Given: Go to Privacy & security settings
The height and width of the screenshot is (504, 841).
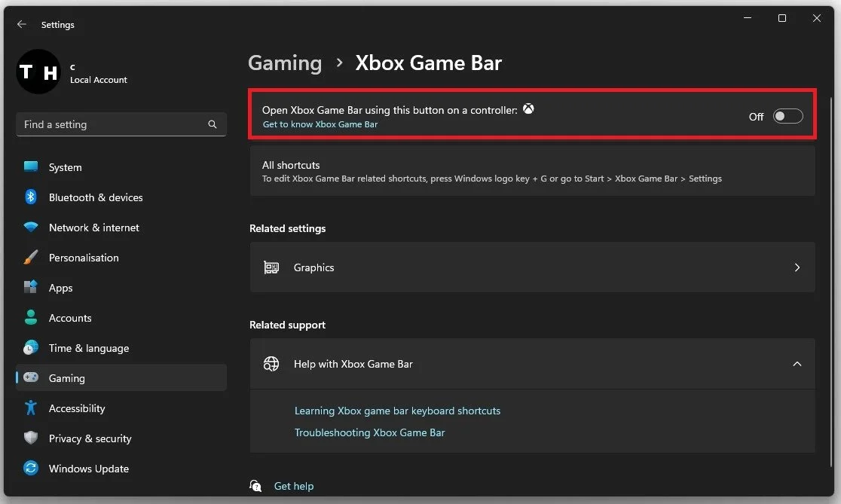Looking at the screenshot, I should tap(121, 438).
